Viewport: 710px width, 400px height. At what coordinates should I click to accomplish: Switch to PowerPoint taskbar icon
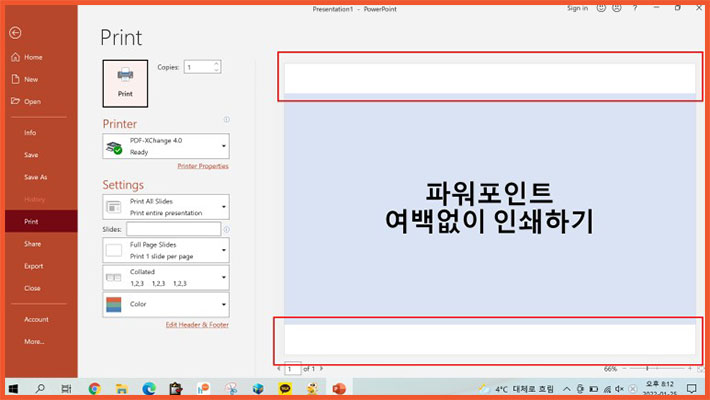click(x=339, y=389)
